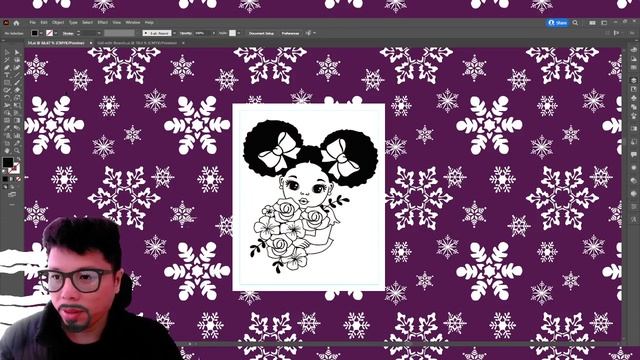Set Gradient mode in toolbar
Screen dimensions: 640x360
point(11,179)
